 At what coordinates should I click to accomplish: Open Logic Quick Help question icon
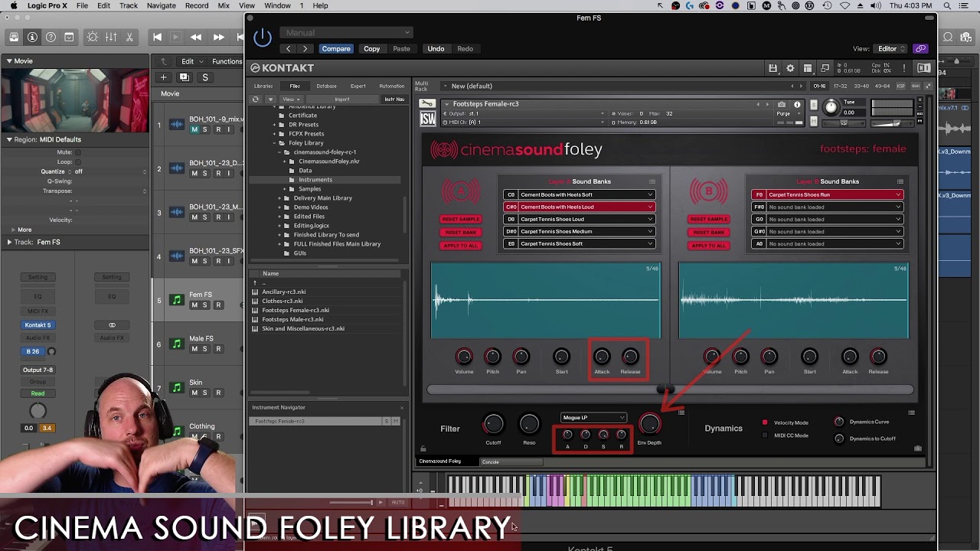(51, 37)
